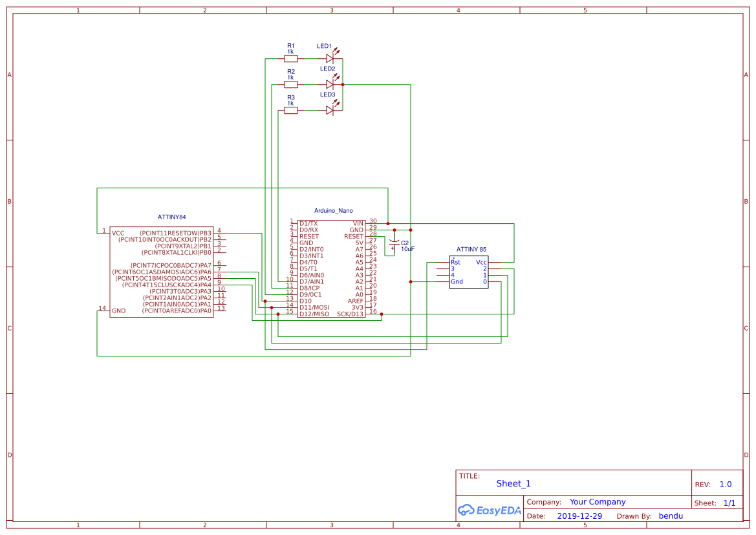Click the Rst pin on ATTINY 85
Screen dimensions: 756x535
pos(455,263)
